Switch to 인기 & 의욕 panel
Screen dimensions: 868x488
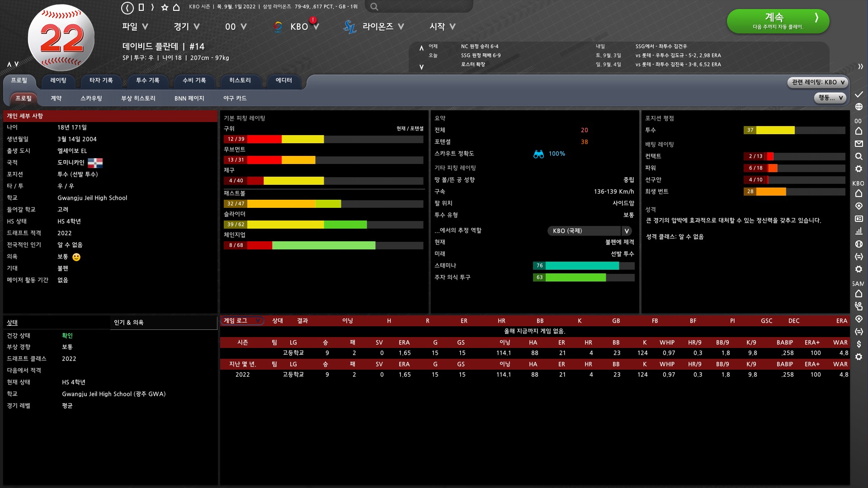[129, 323]
